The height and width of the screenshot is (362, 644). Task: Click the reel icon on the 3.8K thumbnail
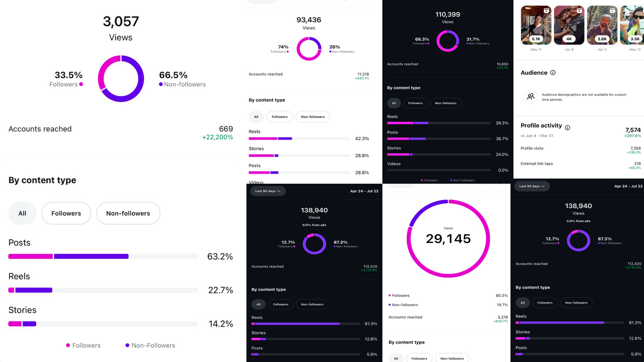coord(613,10)
